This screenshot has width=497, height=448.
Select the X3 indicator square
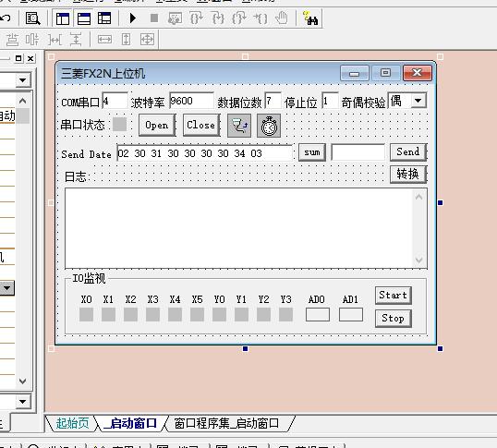click(x=152, y=315)
